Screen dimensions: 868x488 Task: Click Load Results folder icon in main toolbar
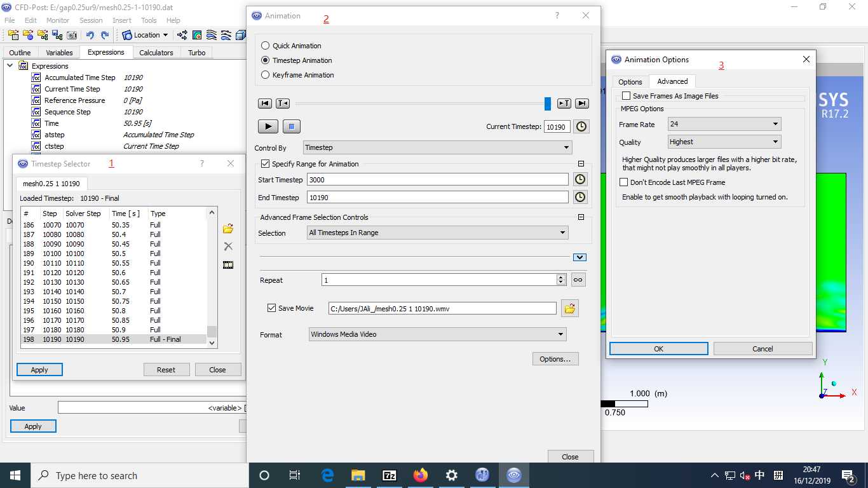pyautogui.click(x=13, y=35)
